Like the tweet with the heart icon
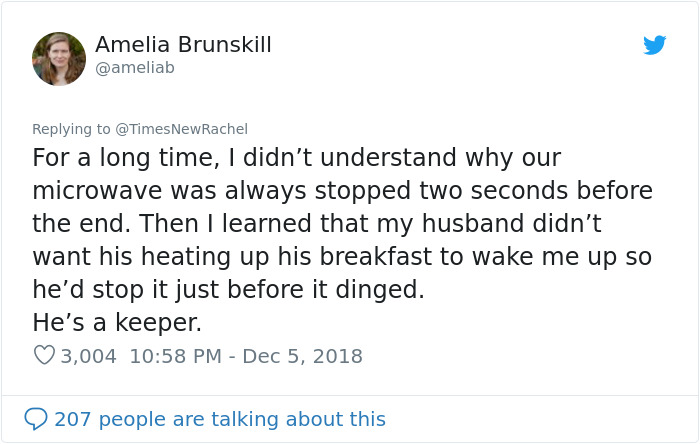 click(x=44, y=355)
